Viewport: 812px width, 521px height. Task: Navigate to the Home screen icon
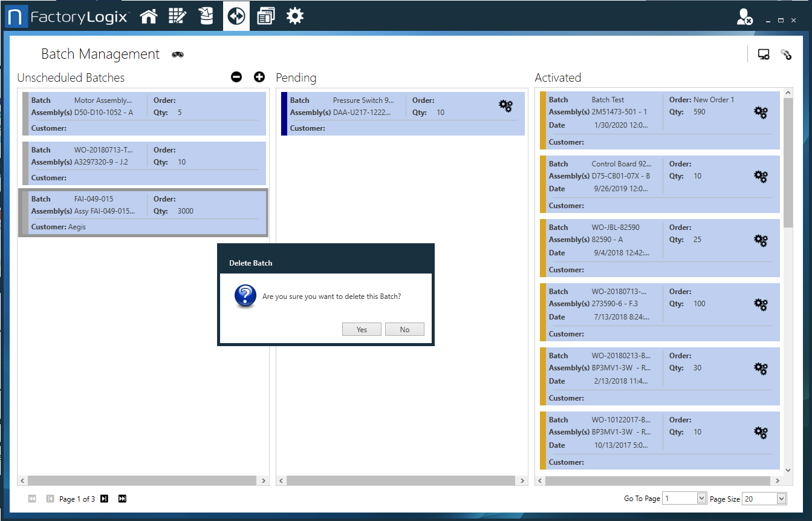point(149,16)
